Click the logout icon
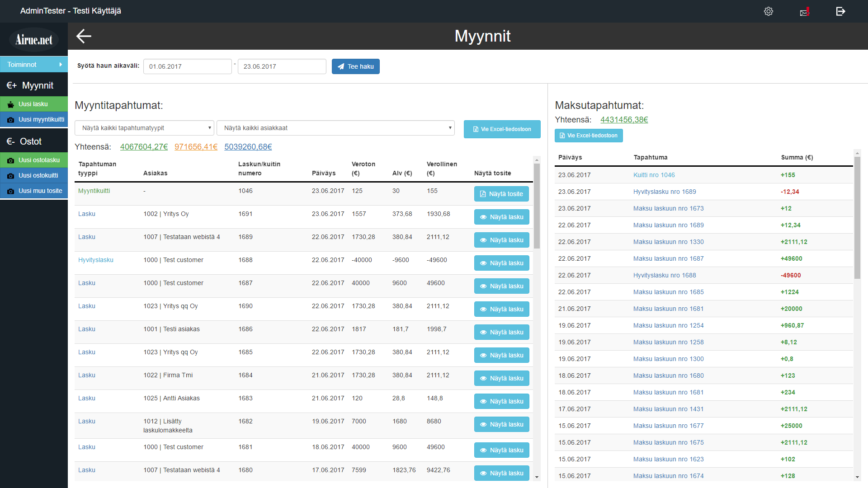Viewport: 868px width, 488px height. pos(840,11)
